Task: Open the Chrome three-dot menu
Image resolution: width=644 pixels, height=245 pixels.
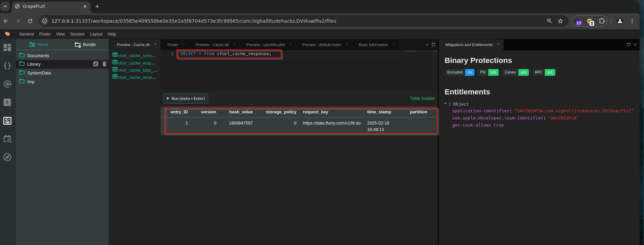Action: (x=632, y=21)
